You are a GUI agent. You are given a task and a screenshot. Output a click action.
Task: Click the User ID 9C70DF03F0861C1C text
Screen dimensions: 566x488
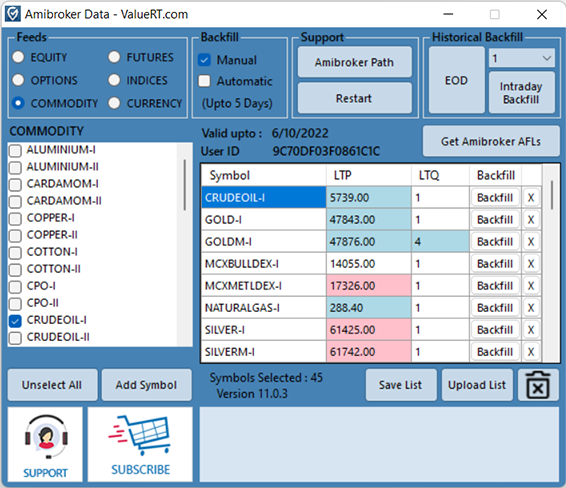[326, 151]
